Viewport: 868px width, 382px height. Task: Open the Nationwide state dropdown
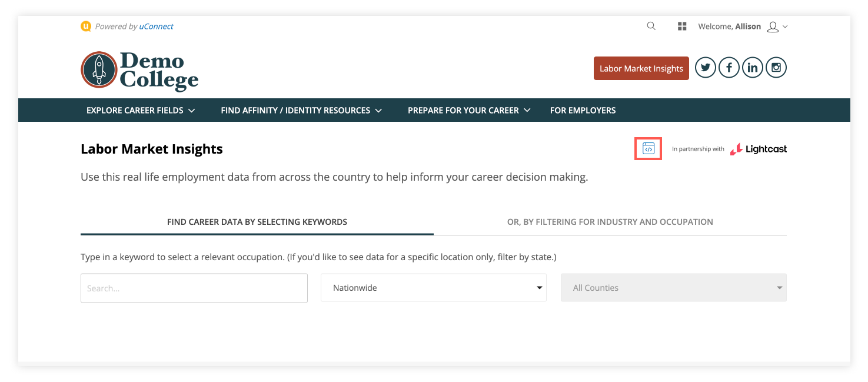433,288
